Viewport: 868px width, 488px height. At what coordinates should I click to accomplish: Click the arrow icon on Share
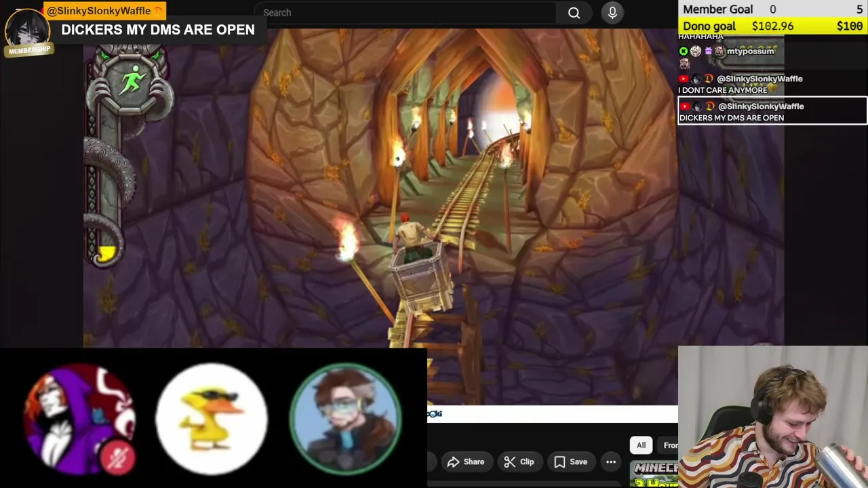pos(453,462)
